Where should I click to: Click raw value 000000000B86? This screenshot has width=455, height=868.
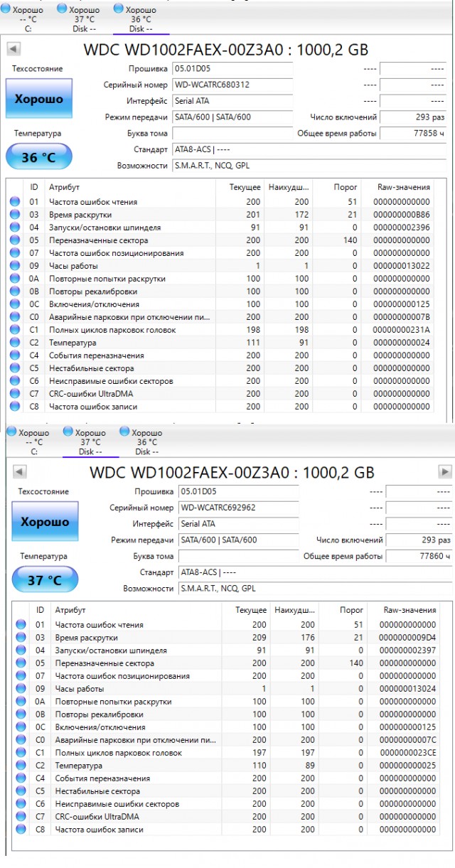(402, 215)
